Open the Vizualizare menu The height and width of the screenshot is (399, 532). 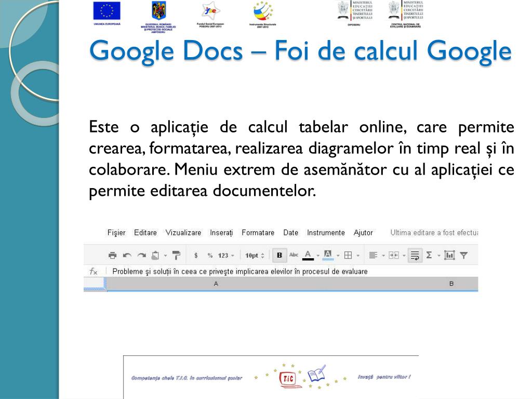click(x=183, y=233)
